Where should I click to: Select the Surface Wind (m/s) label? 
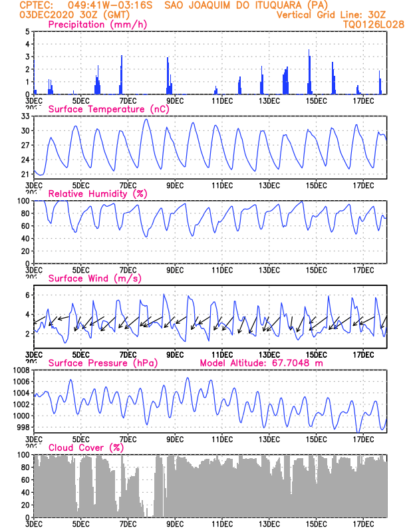94,279
